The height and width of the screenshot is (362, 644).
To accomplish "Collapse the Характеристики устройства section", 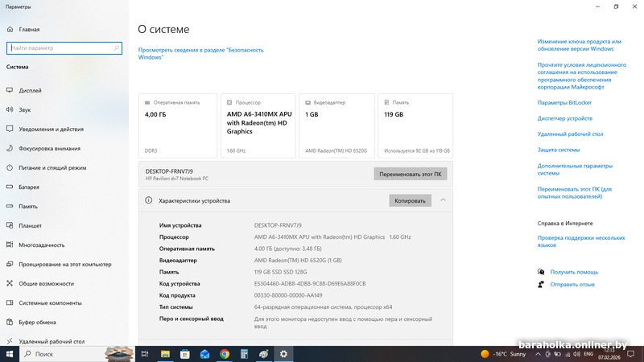I will (x=443, y=200).
